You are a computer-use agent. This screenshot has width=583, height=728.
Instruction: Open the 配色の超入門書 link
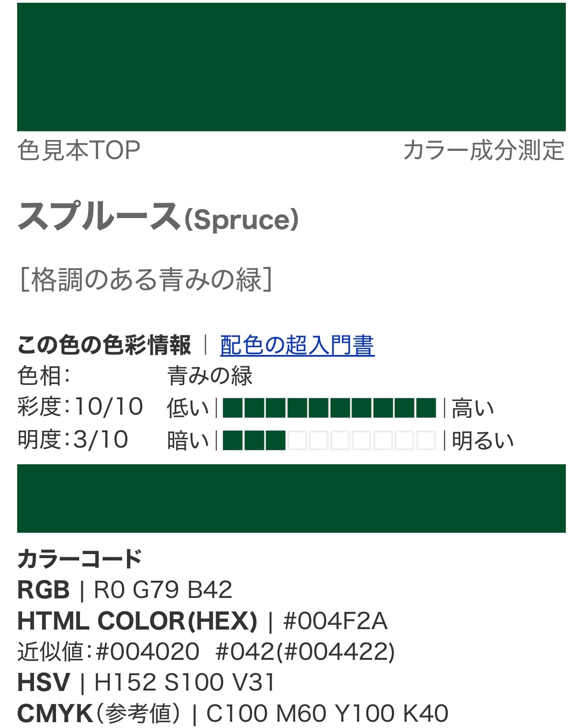297,345
